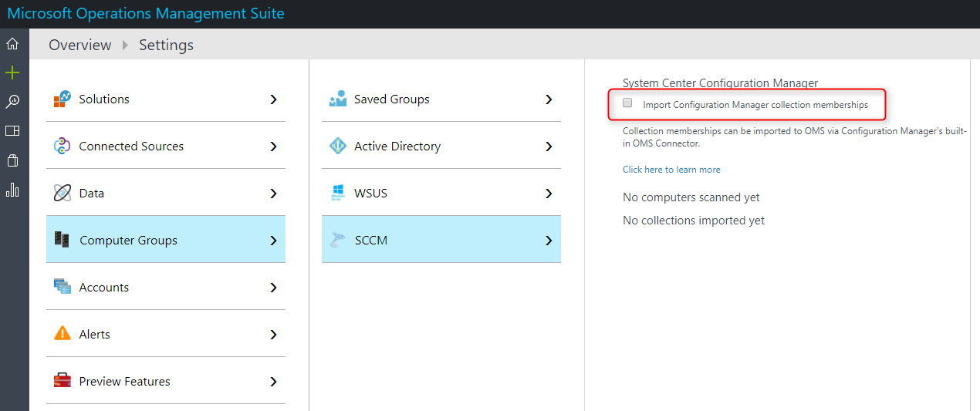Open My Dashboard icon in sidebar

[12, 131]
